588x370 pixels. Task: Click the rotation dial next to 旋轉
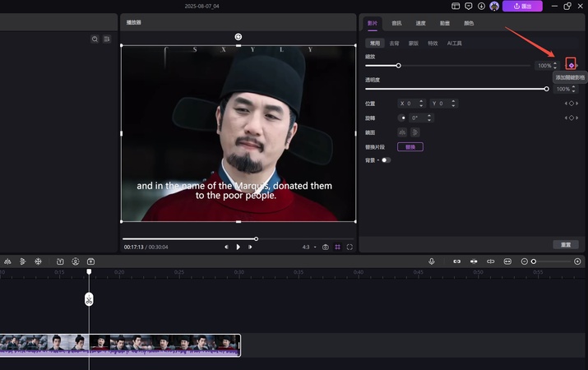click(x=402, y=118)
